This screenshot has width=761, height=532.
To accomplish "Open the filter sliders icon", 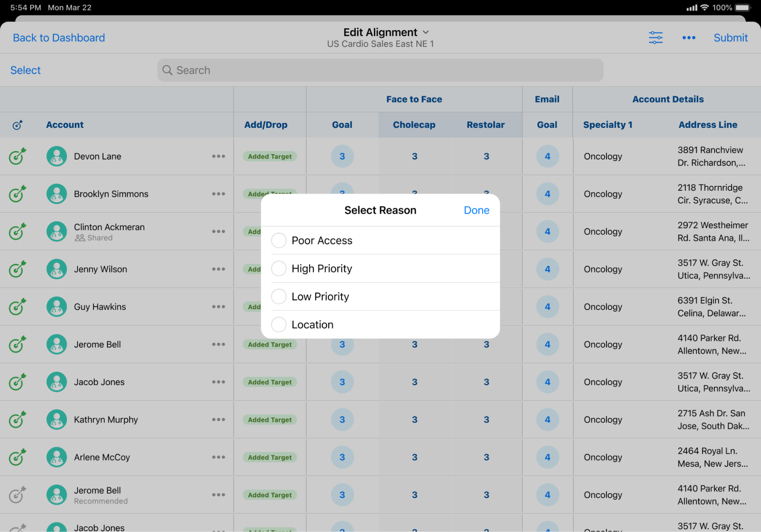I will pos(656,38).
